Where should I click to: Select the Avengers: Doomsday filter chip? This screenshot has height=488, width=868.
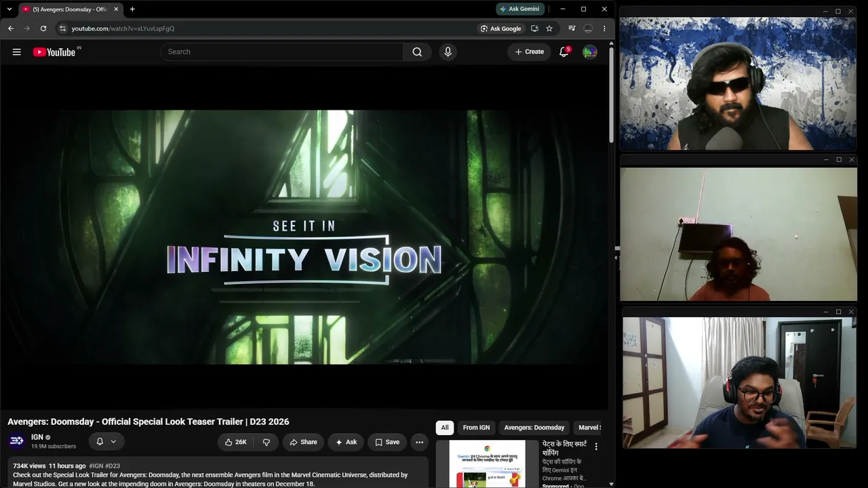pos(534,428)
